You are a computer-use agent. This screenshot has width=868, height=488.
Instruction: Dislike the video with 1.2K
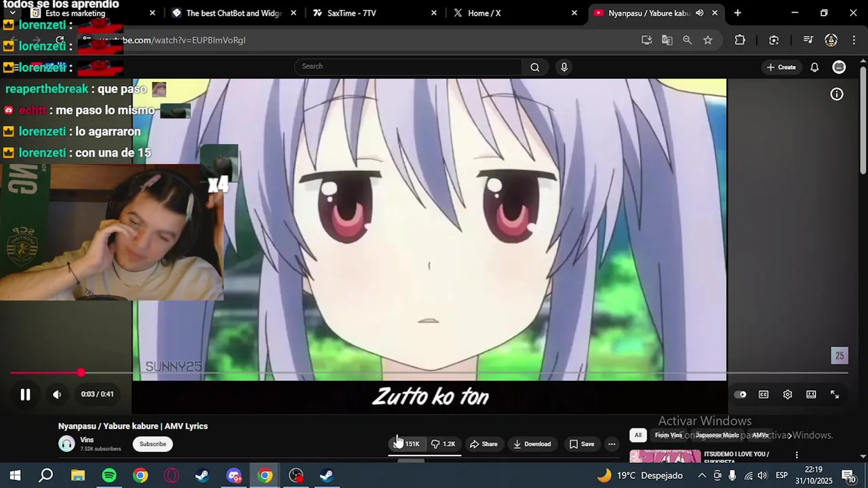pos(443,444)
